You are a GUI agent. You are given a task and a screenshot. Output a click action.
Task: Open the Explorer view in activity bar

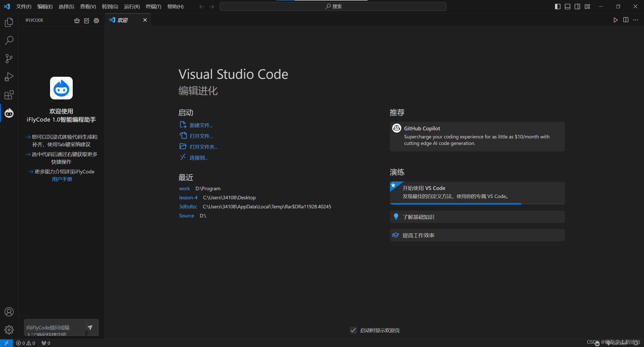click(x=9, y=22)
